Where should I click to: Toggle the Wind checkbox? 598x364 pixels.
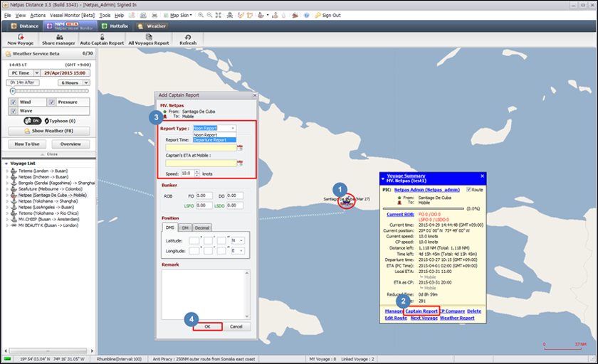[14, 102]
